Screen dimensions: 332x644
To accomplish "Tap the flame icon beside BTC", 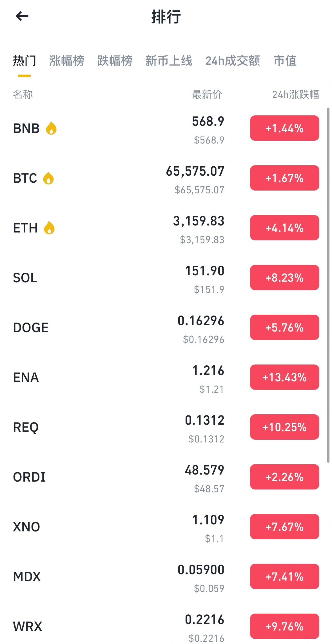I will (48, 178).
